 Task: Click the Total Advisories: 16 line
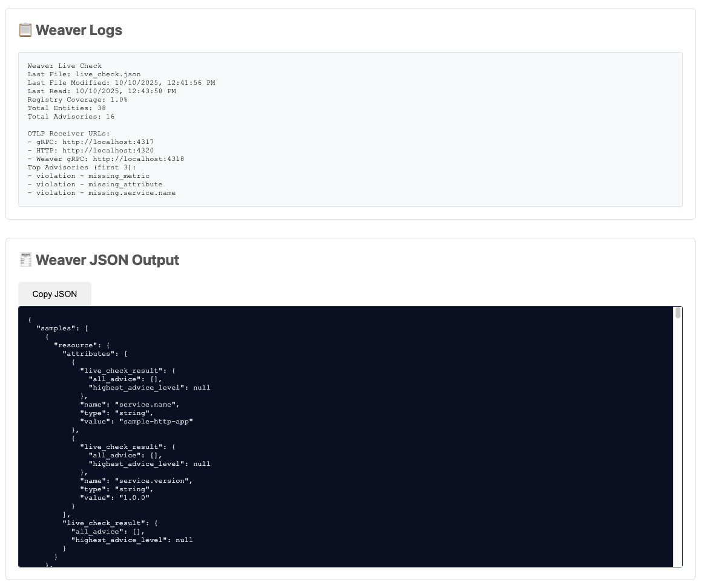click(x=71, y=117)
